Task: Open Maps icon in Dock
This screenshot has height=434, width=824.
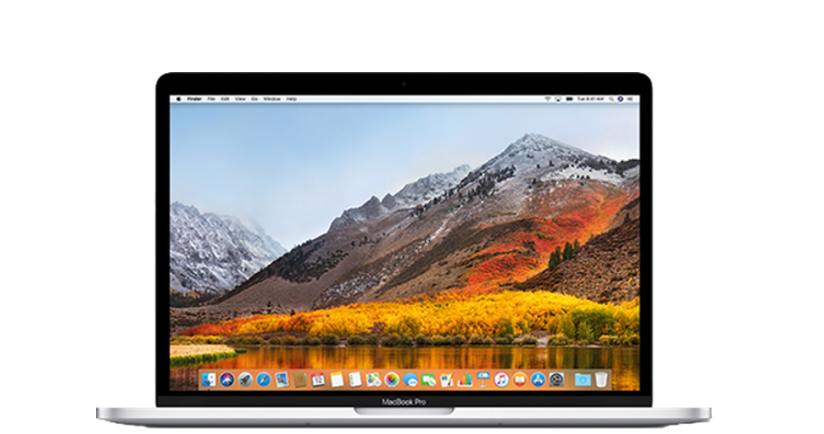Action: click(373, 379)
